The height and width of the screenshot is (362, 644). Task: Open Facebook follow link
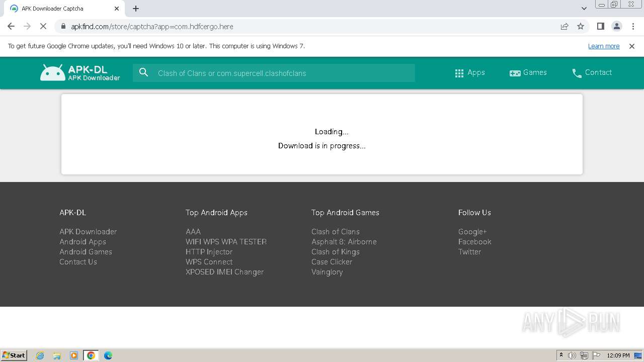(x=475, y=242)
